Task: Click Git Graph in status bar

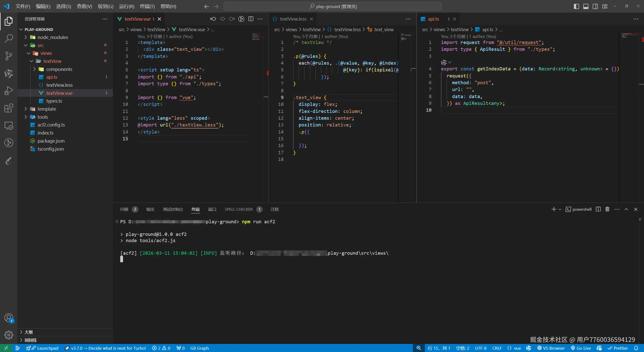Action: pos(199,348)
